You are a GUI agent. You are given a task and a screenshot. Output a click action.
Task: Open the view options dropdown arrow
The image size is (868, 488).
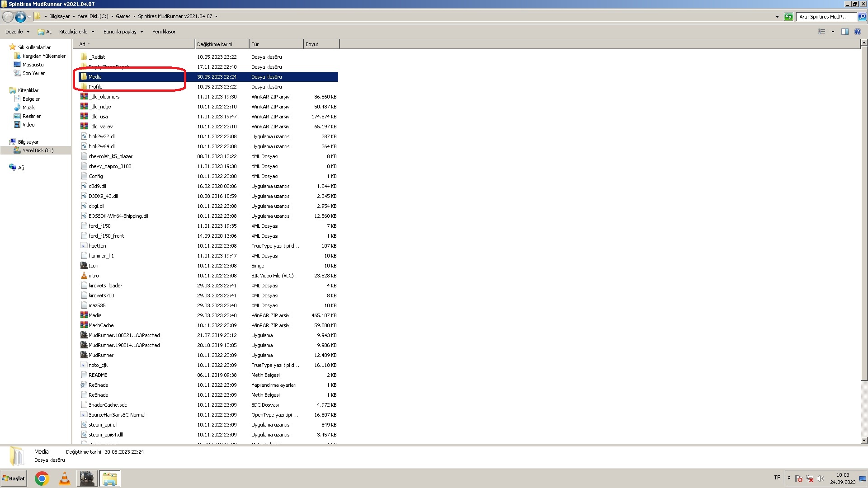click(833, 32)
